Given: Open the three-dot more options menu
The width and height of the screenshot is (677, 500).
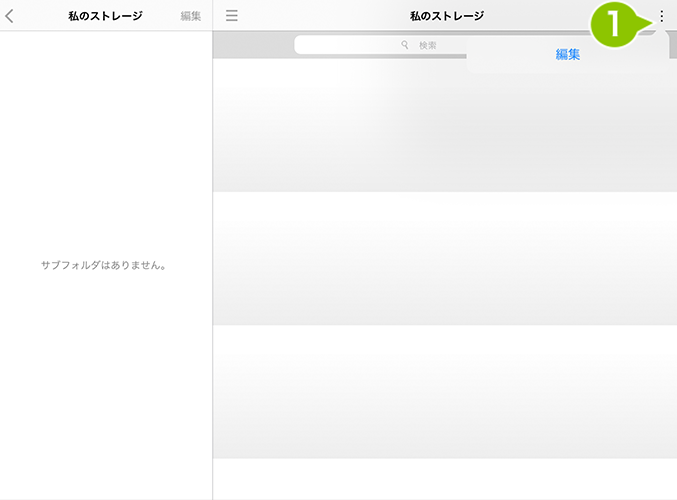Looking at the screenshot, I should (x=661, y=16).
